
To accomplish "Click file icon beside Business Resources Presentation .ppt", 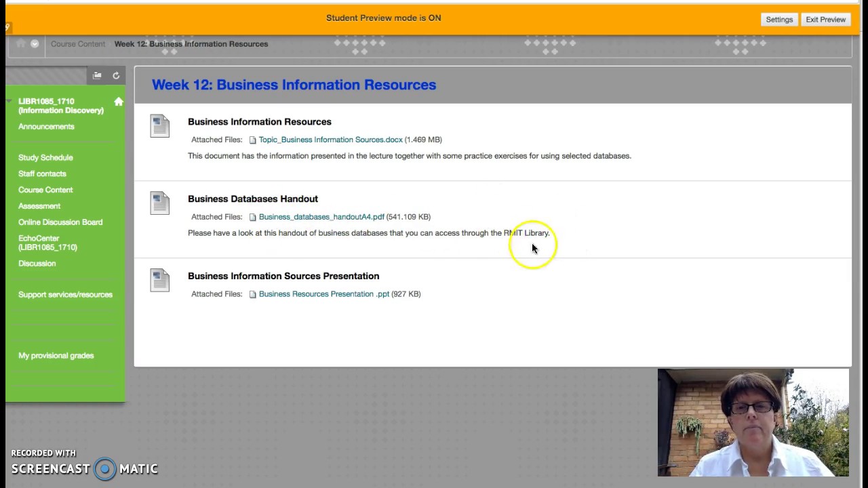I will click(252, 294).
